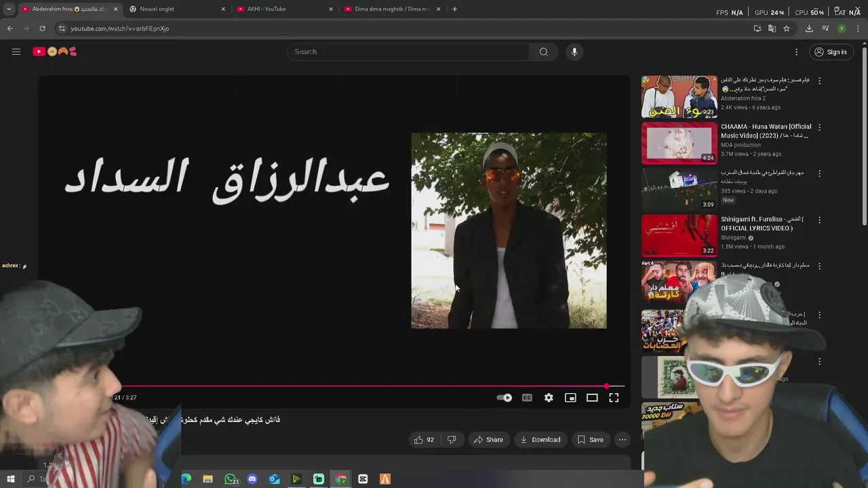Open WhatsApp from the taskbar
The height and width of the screenshot is (488, 868).
[x=231, y=479]
